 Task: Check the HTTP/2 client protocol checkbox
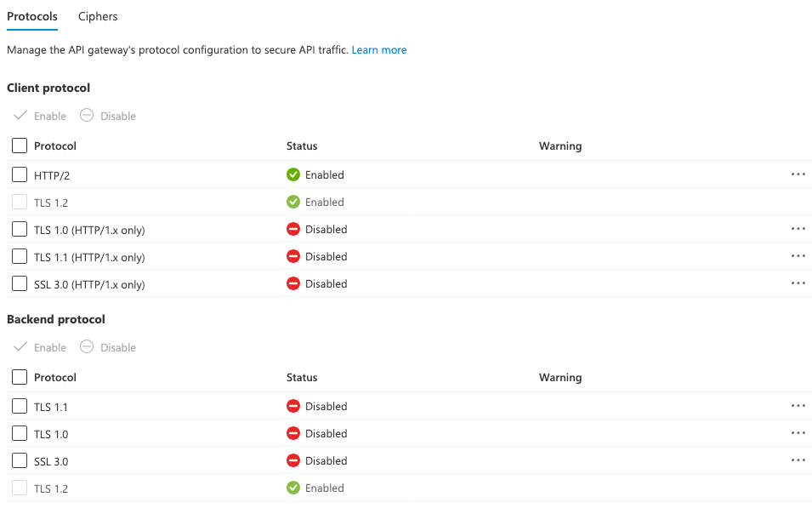click(x=20, y=174)
